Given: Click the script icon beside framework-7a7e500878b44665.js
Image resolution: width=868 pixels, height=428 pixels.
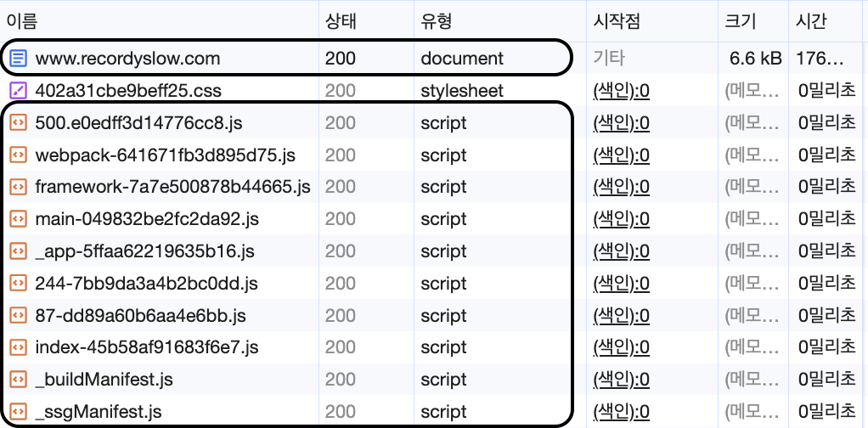Looking at the screenshot, I should 19,187.
